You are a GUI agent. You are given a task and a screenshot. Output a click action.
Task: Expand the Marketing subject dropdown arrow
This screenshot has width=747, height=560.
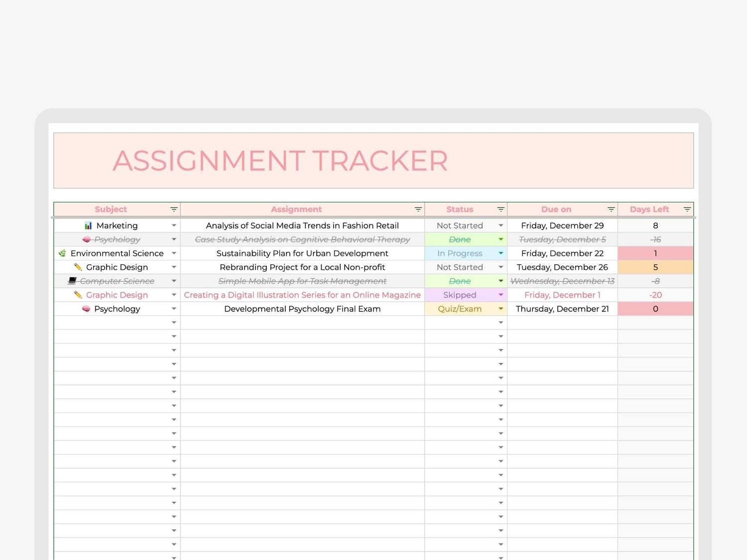174,225
